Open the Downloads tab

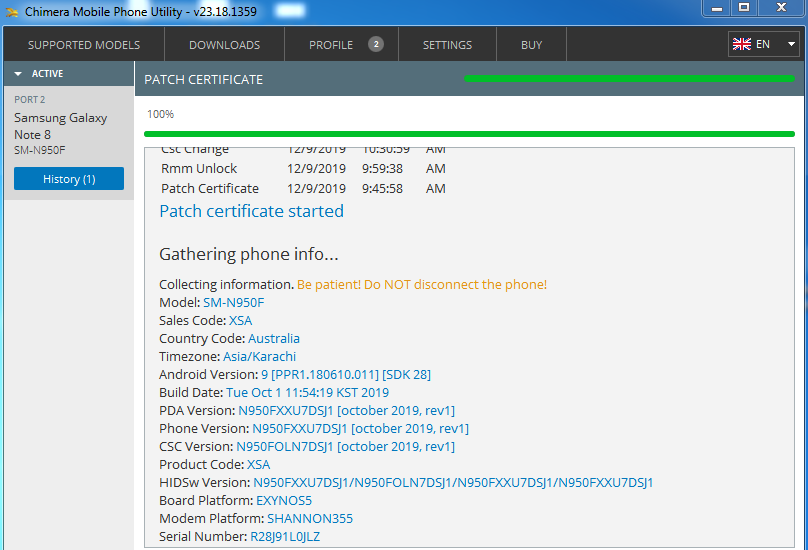[x=224, y=45]
